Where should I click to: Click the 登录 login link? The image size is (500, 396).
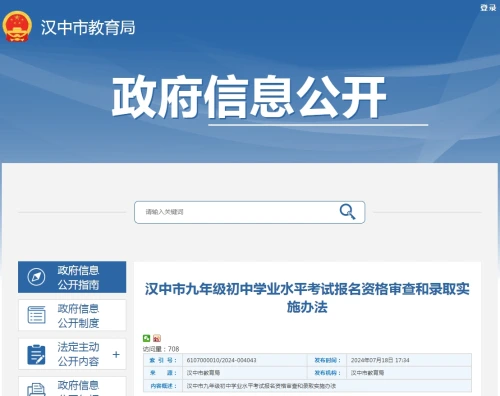[488, 8]
